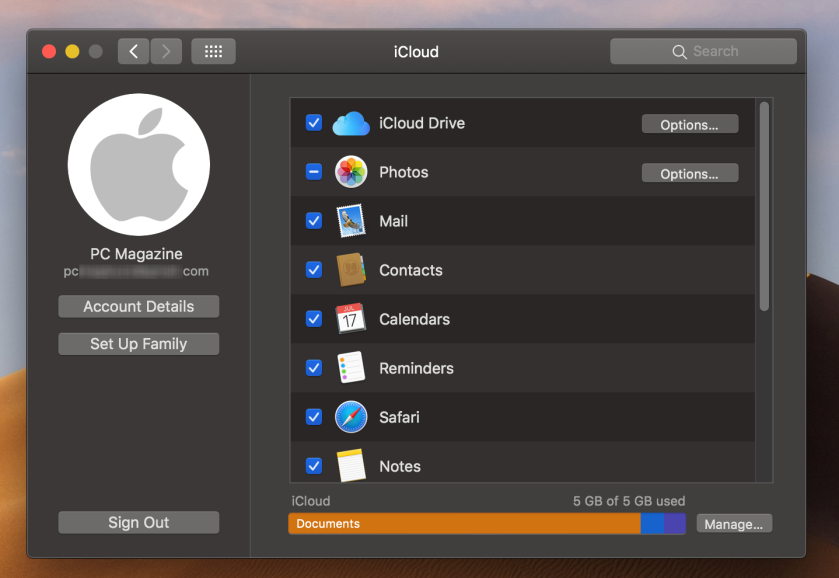Click the purple storage bar segment
The height and width of the screenshot is (578, 839).
(675, 523)
